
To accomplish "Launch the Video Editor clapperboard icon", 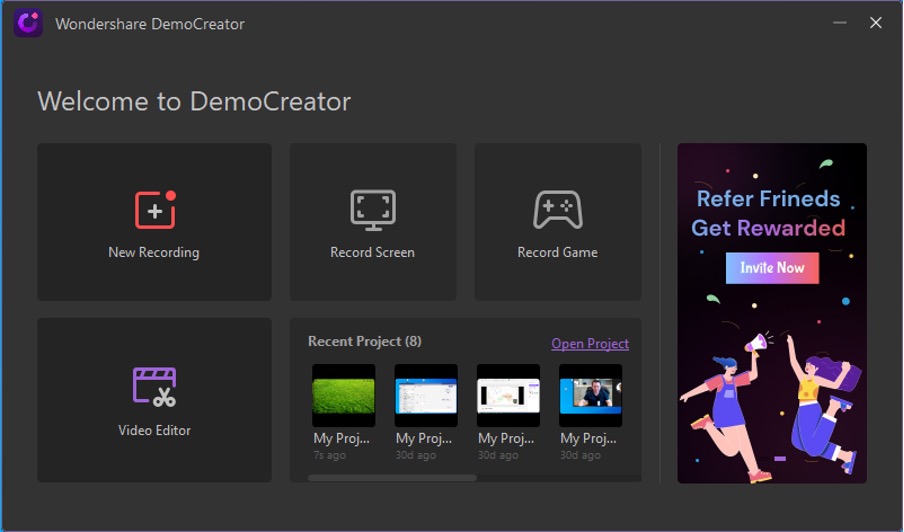I will point(154,387).
